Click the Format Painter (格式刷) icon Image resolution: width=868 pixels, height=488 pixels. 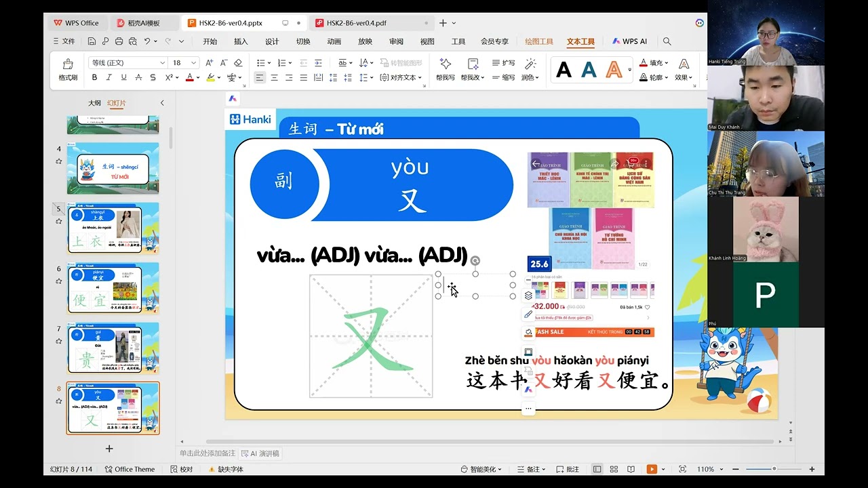[68, 70]
